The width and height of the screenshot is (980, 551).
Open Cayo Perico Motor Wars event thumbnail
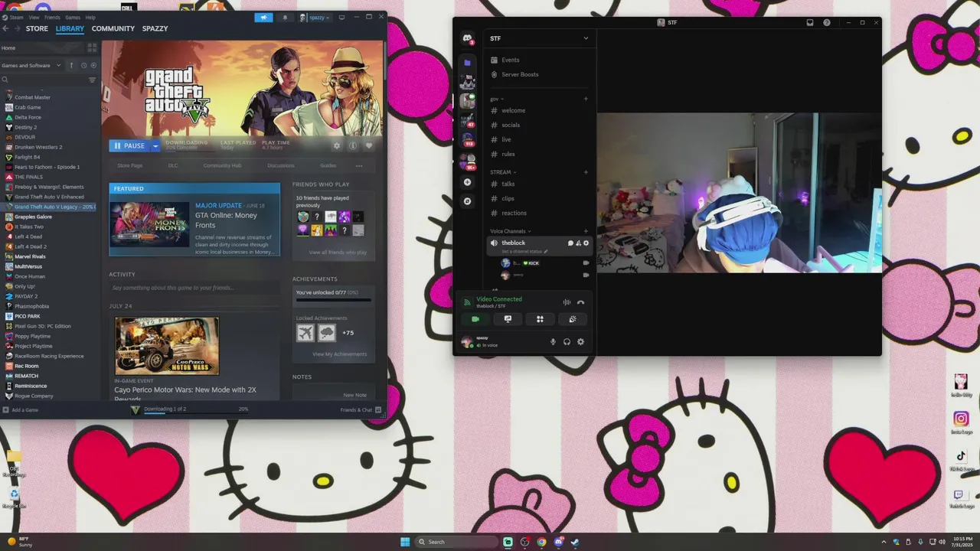(x=167, y=346)
